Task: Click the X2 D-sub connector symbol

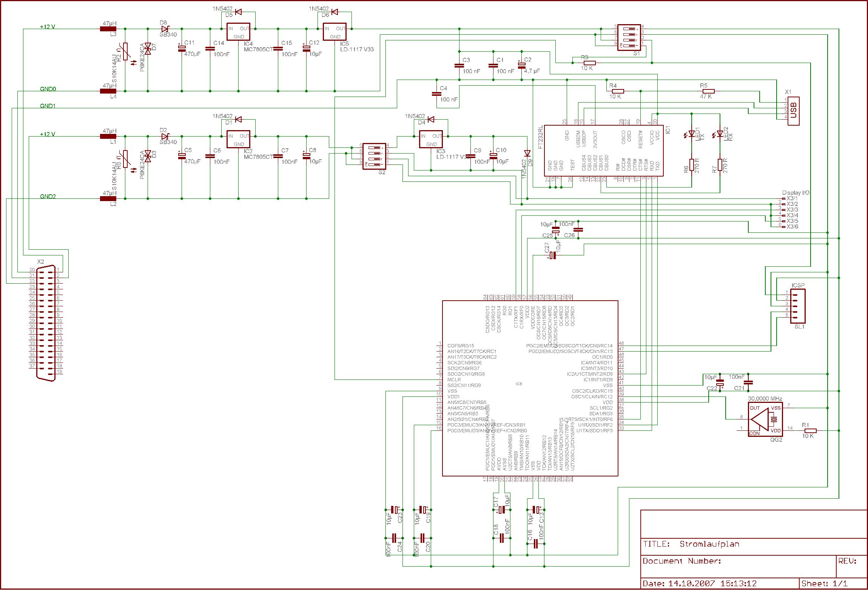Action: (46, 323)
